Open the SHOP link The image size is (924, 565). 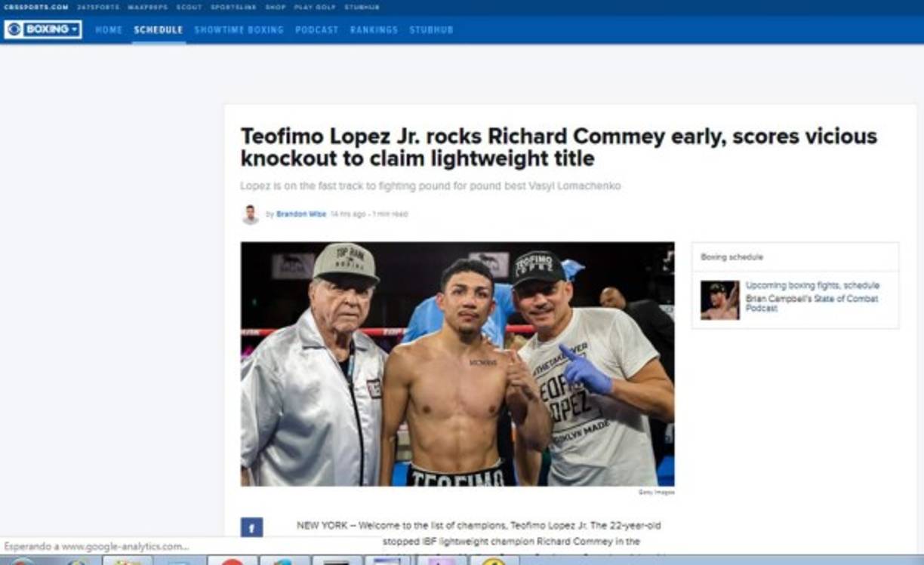(276, 5)
